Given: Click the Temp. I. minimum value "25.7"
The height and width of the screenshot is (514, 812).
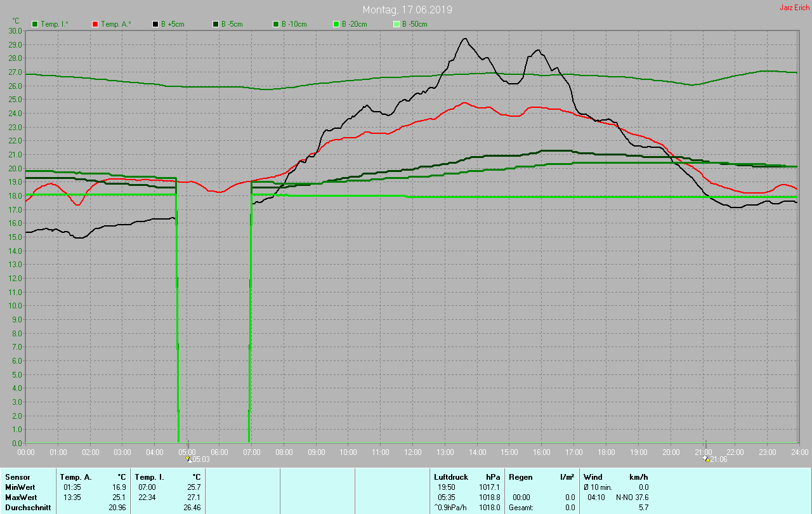Looking at the screenshot, I should click(193, 487).
